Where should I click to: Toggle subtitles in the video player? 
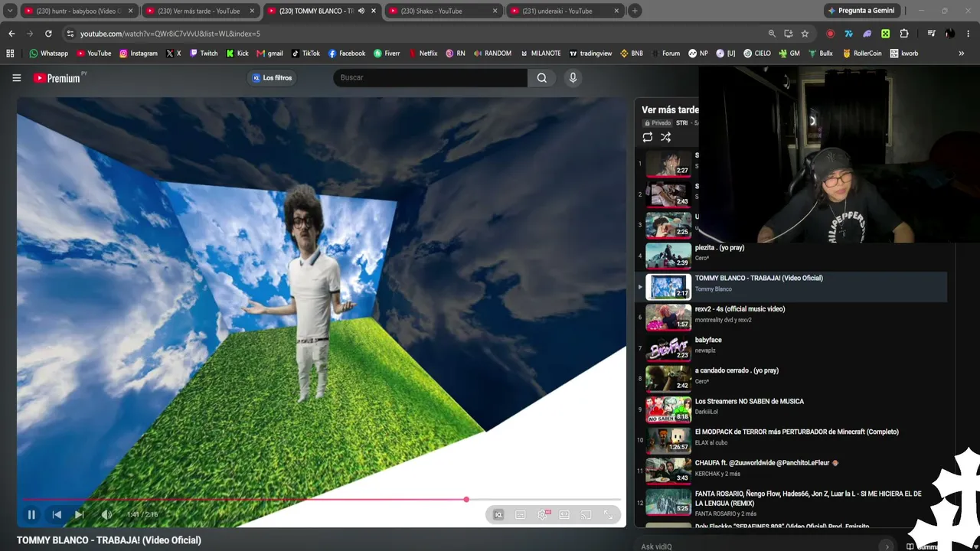pyautogui.click(x=521, y=515)
